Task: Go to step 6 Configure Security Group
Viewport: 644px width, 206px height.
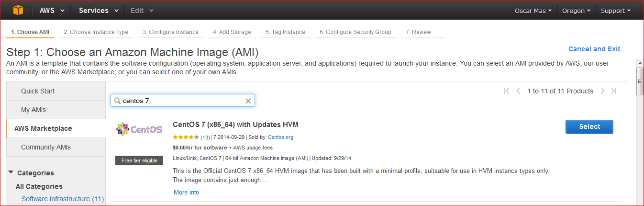Action: coord(355,32)
